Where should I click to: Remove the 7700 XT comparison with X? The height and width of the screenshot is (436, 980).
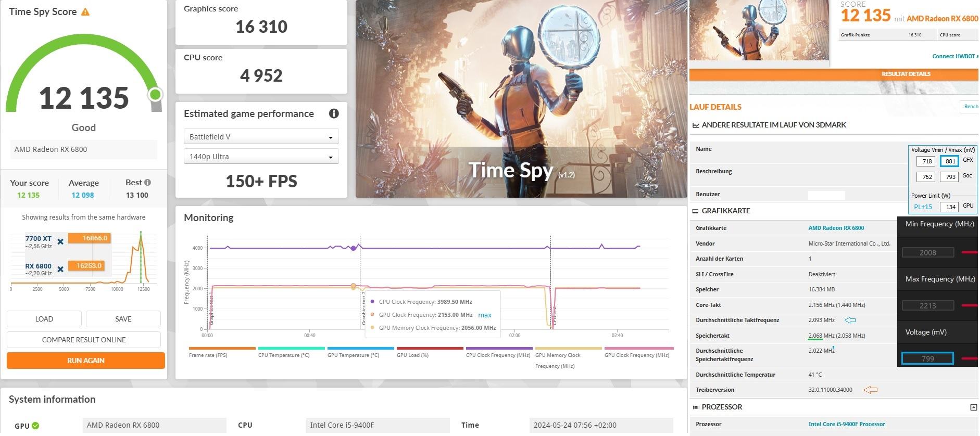(x=60, y=241)
